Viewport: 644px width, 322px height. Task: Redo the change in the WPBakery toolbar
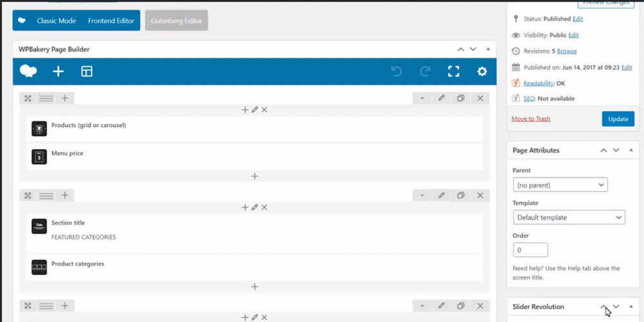pyautogui.click(x=425, y=71)
